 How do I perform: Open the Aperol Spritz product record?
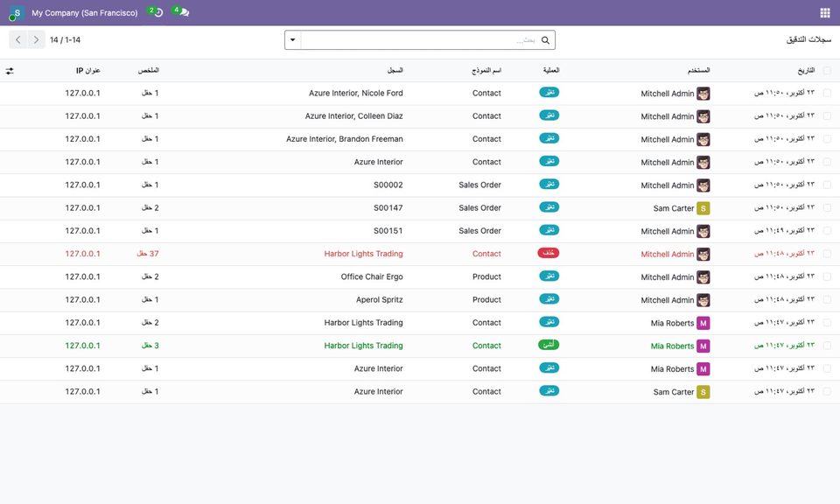tap(379, 300)
